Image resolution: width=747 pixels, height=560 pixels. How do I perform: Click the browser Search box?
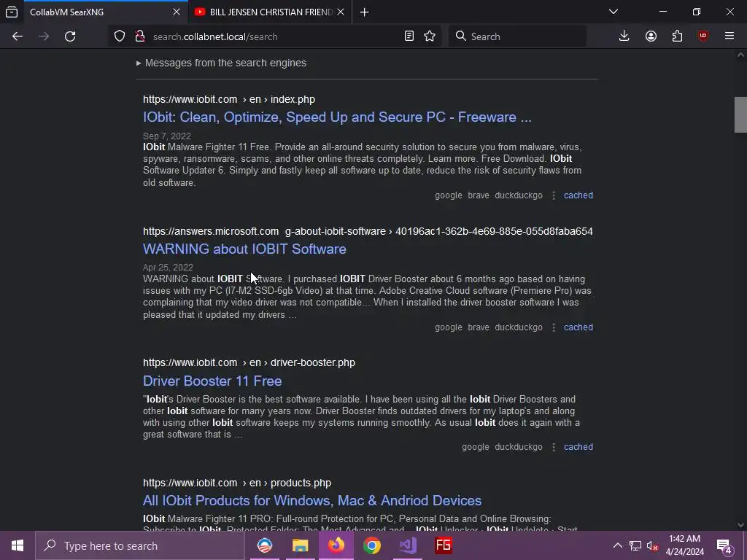517,36
